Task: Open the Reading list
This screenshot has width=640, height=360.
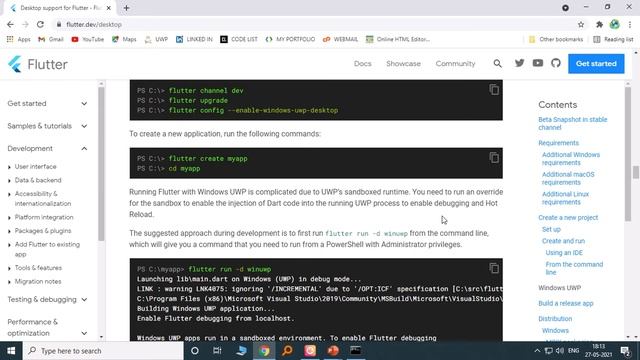Action: point(613,39)
